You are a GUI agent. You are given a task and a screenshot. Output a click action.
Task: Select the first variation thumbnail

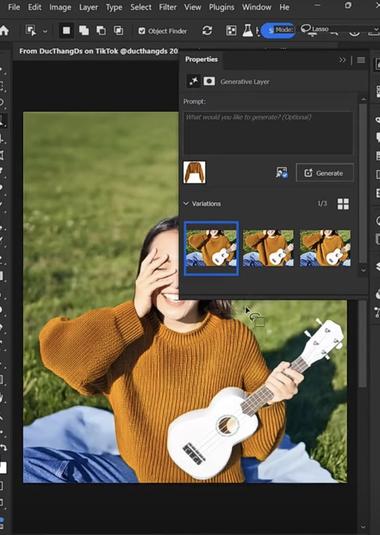(x=211, y=248)
